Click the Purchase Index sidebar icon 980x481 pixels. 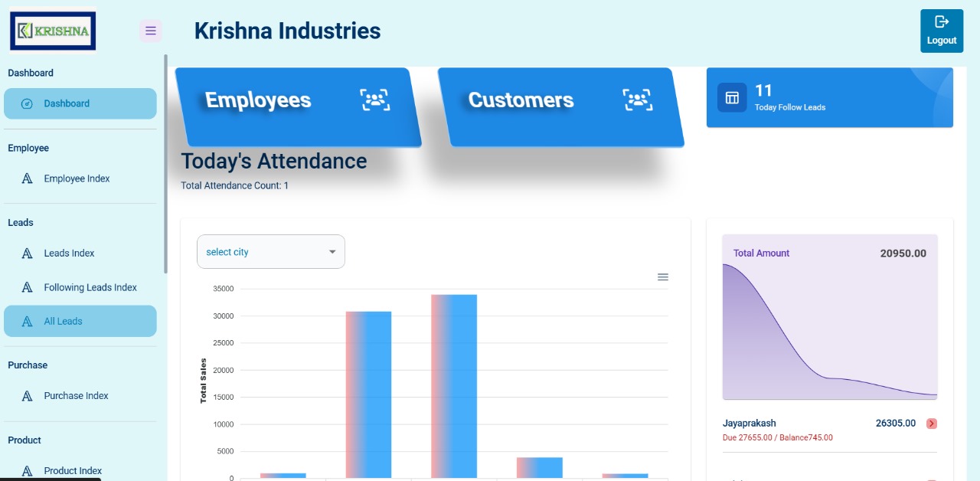click(x=28, y=396)
